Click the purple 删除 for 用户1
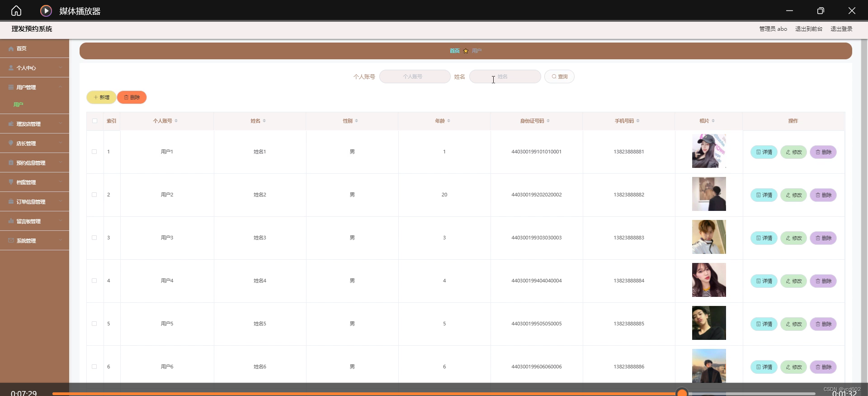Screen dimensions: 868x396 [823, 152]
